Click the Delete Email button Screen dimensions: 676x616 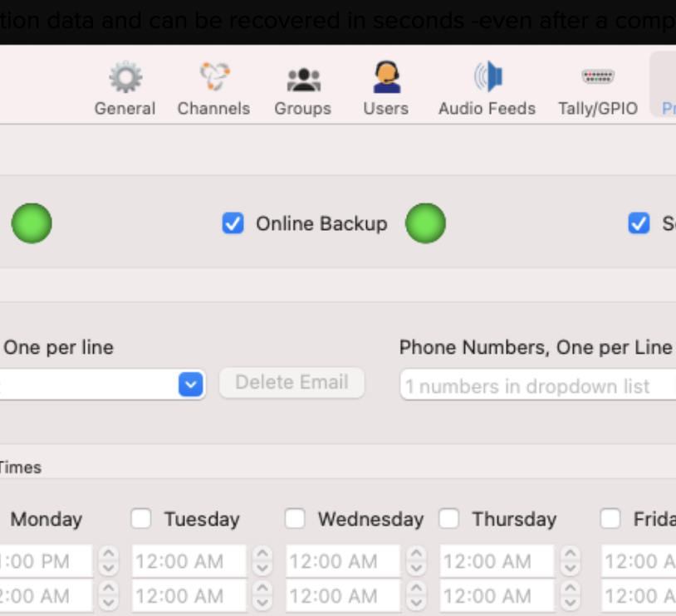291,382
